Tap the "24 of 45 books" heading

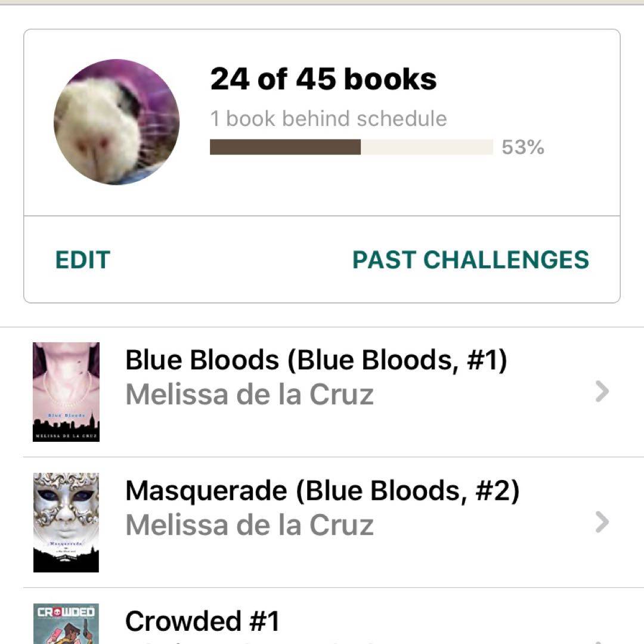[x=323, y=79]
